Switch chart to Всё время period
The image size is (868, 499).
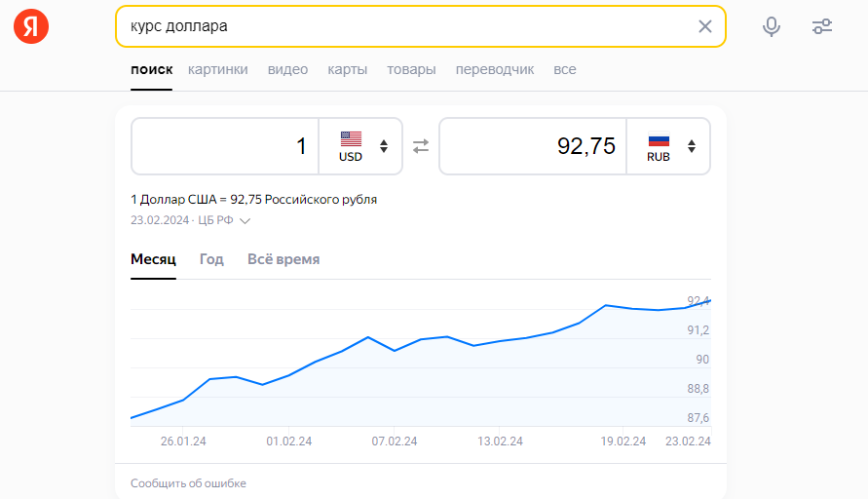coord(283,259)
